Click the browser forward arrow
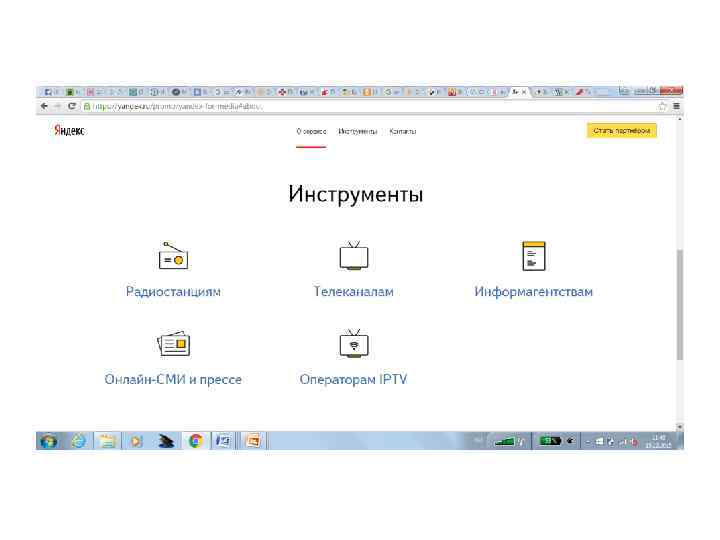The height and width of the screenshot is (540, 720). (57, 106)
